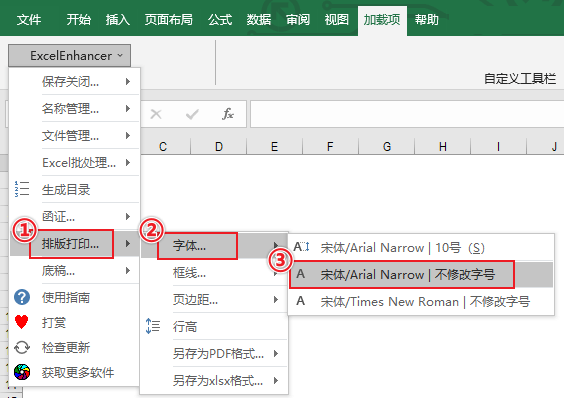564x398 pixels.
Task: Select 获取更多软件 menu entry
Action: 74,372
